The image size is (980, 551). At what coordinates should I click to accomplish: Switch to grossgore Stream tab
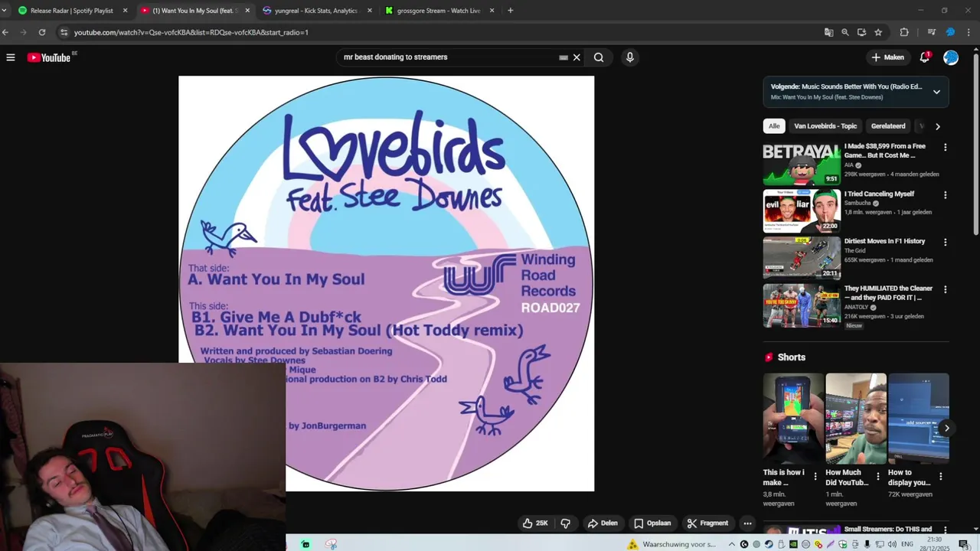[x=438, y=11]
